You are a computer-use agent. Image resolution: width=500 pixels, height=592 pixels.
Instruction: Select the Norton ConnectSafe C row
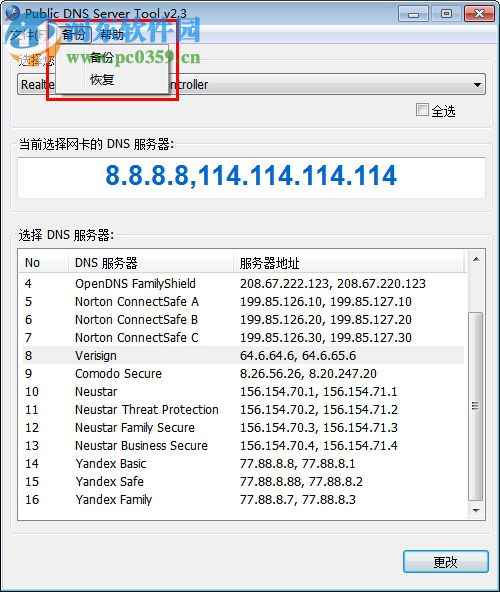pyautogui.click(x=243, y=338)
